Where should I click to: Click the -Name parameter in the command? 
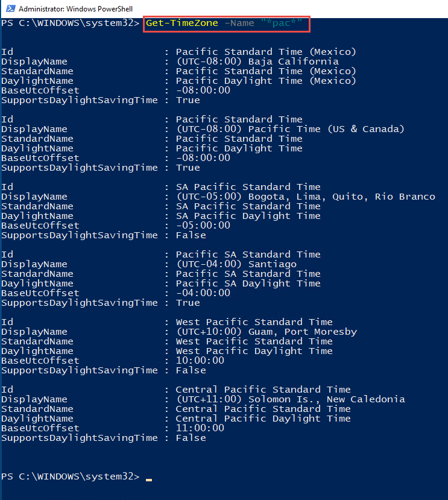pyautogui.click(x=239, y=23)
